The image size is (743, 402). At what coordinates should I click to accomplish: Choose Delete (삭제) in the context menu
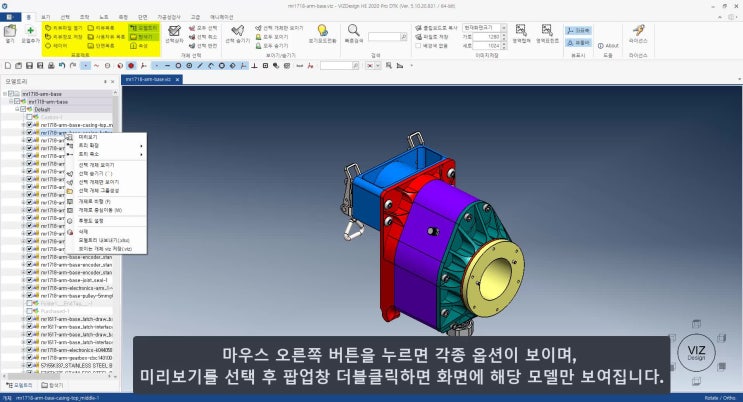point(83,232)
